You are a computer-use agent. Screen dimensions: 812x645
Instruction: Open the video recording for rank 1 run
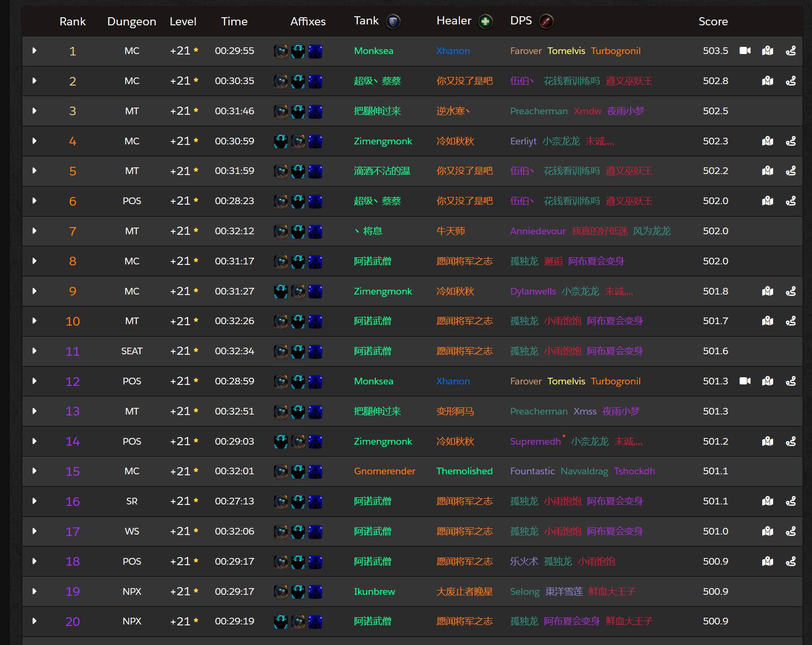pyautogui.click(x=745, y=51)
